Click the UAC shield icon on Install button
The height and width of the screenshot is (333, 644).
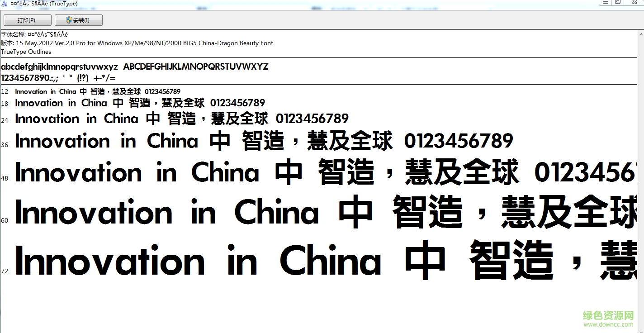click(x=69, y=20)
